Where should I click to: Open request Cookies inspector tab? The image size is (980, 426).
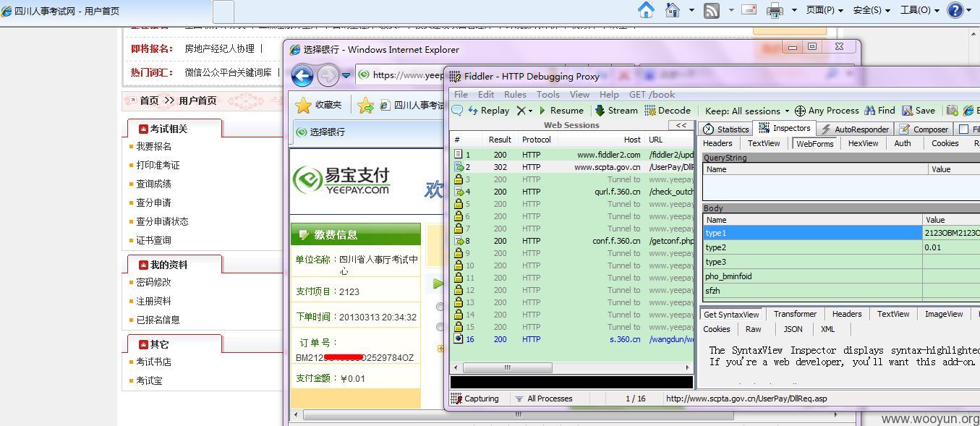945,143
